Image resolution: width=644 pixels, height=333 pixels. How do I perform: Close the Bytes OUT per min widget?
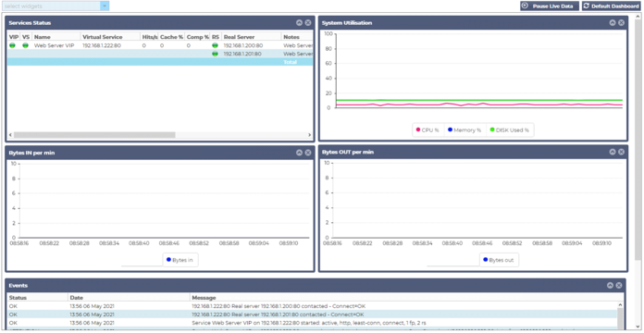point(622,152)
